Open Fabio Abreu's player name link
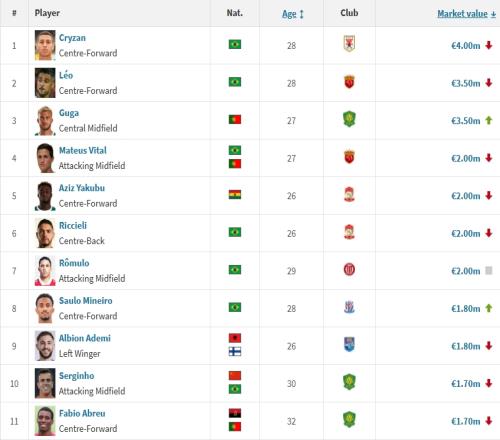Screen dimensions: 500x440 (82, 413)
